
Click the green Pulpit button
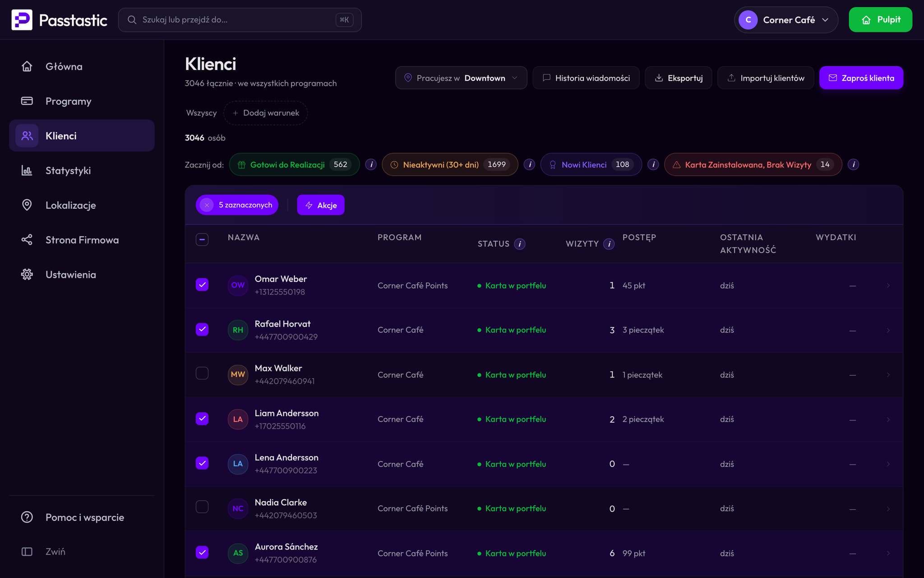(880, 20)
